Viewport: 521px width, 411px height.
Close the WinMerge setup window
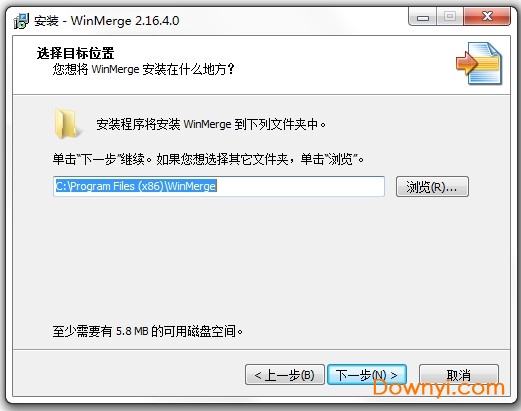[487, 17]
